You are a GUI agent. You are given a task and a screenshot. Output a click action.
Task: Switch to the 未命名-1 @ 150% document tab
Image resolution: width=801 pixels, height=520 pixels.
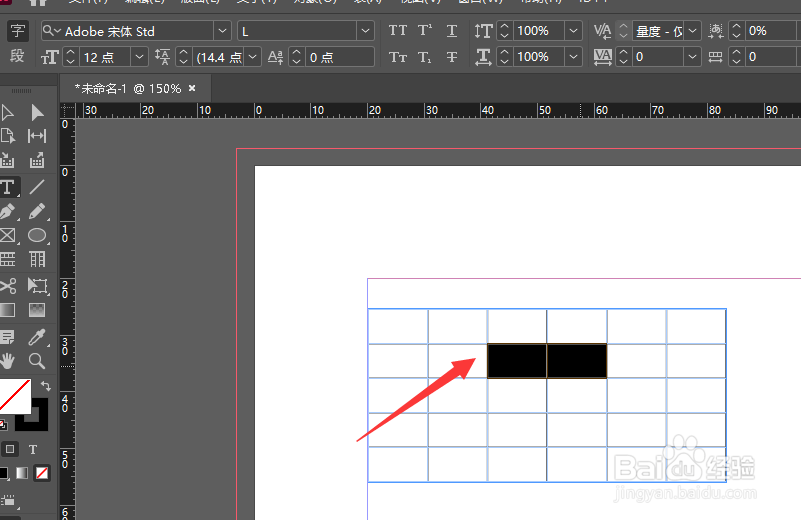click(x=128, y=88)
